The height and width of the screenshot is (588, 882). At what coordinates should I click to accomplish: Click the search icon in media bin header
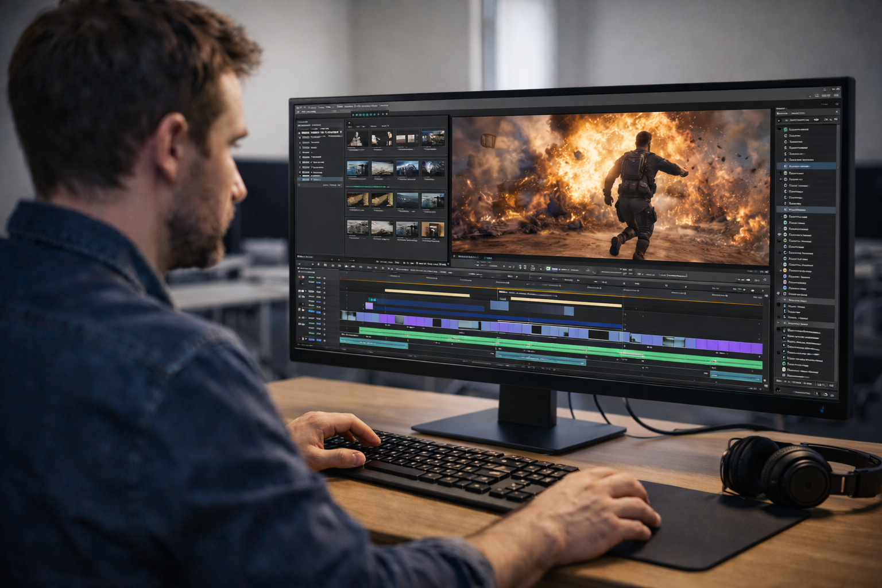349,123
